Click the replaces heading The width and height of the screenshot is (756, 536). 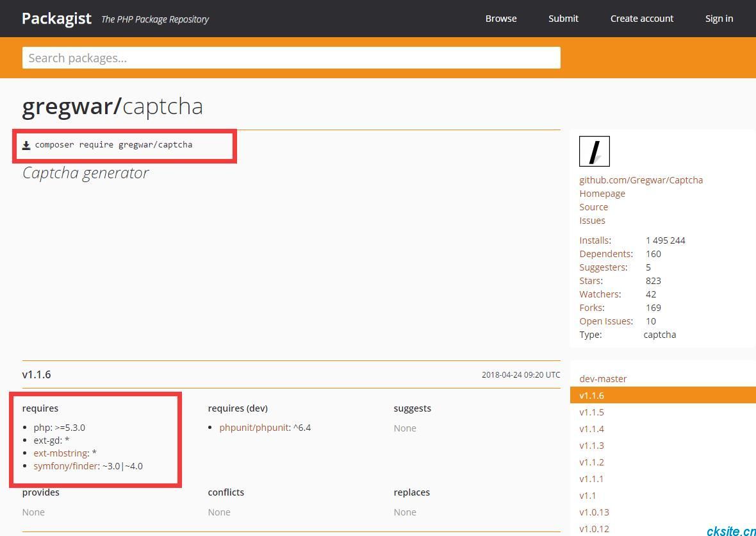click(412, 492)
